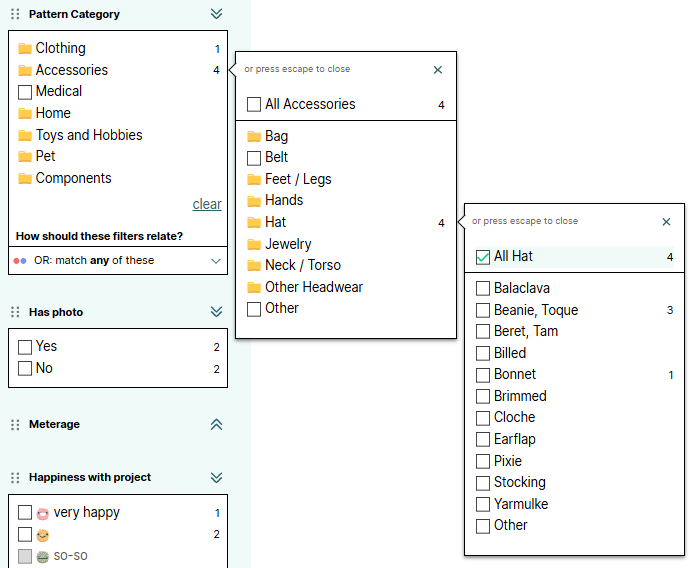Collapse the Happiness with project section
Image resolution: width=697 pixels, height=568 pixels.
click(216, 477)
